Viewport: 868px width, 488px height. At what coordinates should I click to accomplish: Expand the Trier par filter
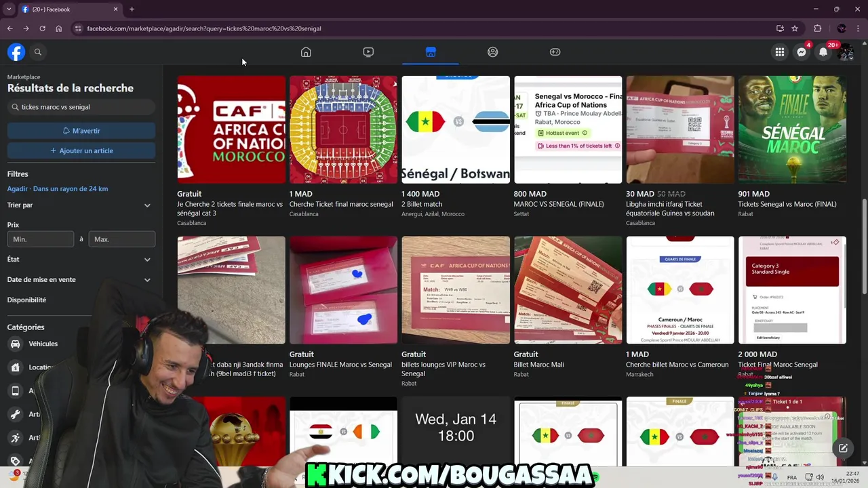[x=79, y=205]
